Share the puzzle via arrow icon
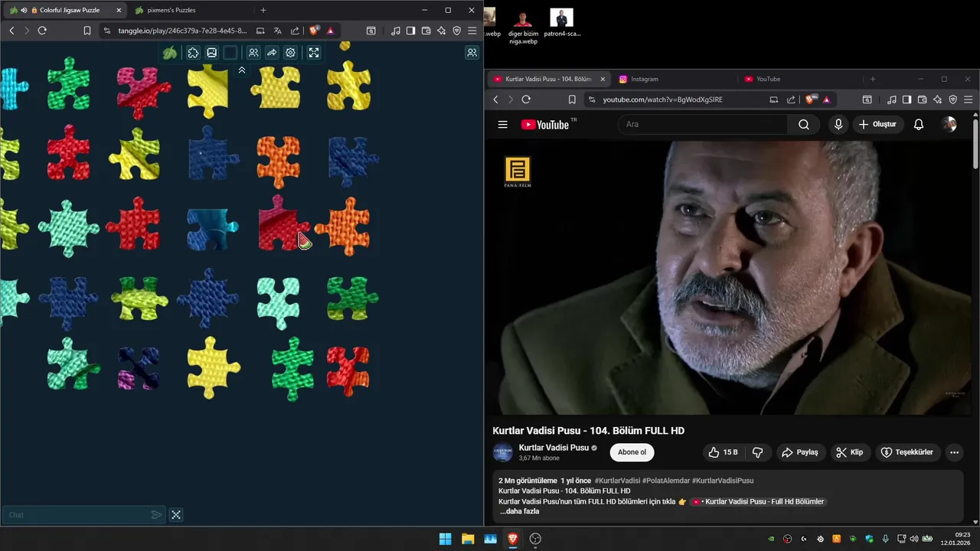The height and width of the screenshot is (551, 980). point(272,53)
